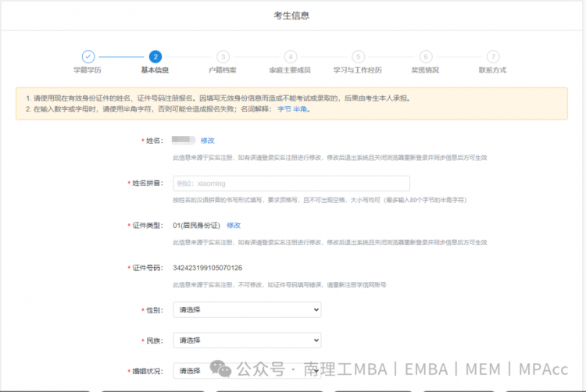This screenshot has height=392, width=586.
Task: Click the 户籍档案 step label
Action: 223,70
